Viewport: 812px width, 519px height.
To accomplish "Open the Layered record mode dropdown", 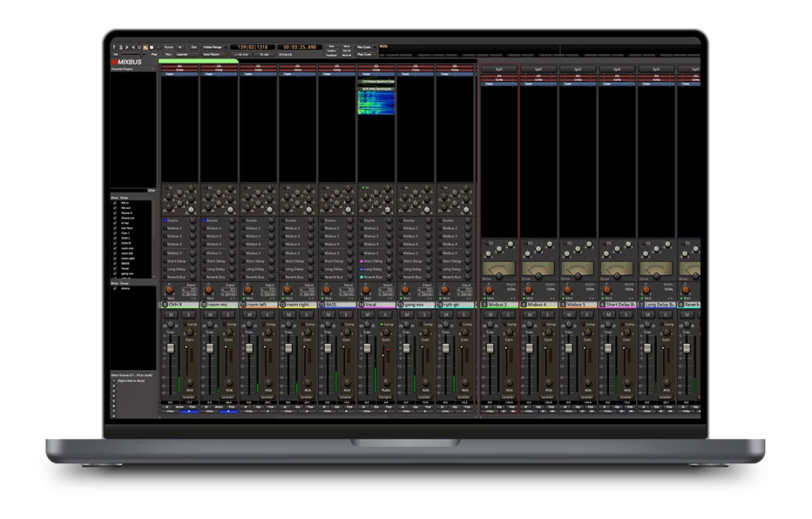I will point(186,54).
